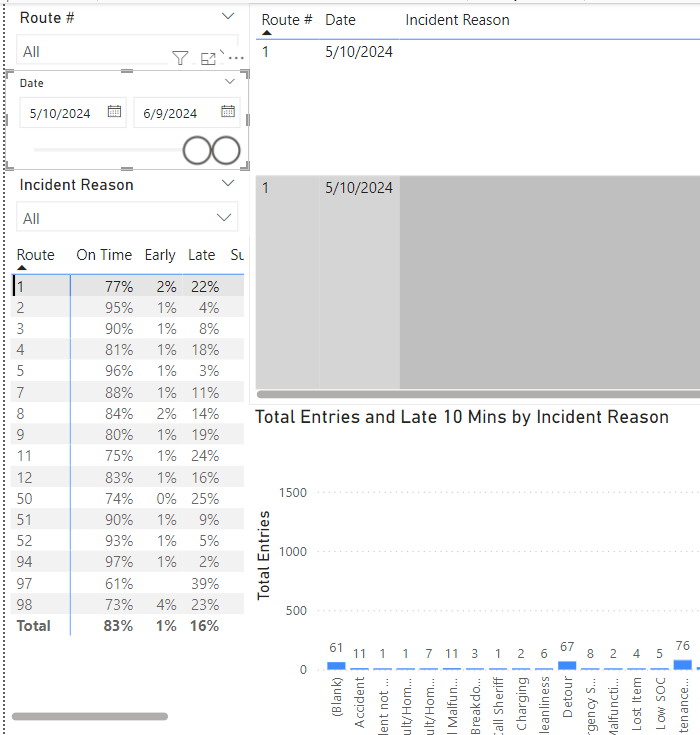Expand the Route # slicer header chevron
Viewport: 700px width, 735px height.
click(x=228, y=16)
